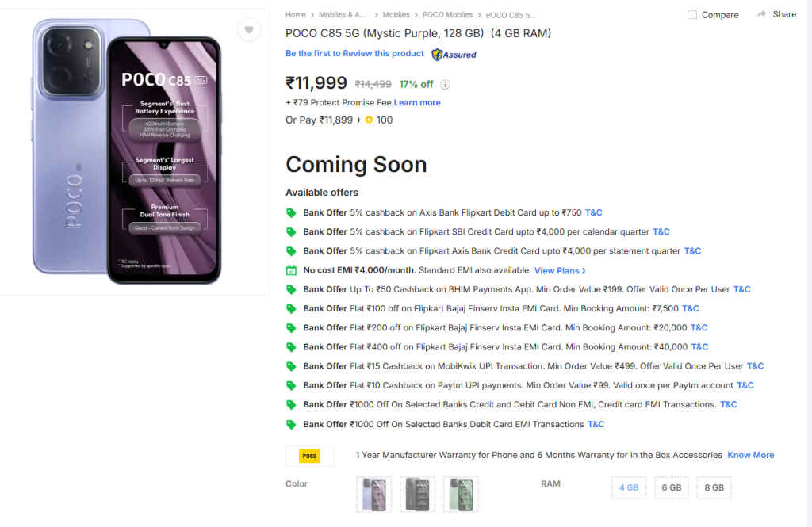
Task: Click the POCO brand logo near warranty
Action: pyautogui.click(x=309, y=456)
